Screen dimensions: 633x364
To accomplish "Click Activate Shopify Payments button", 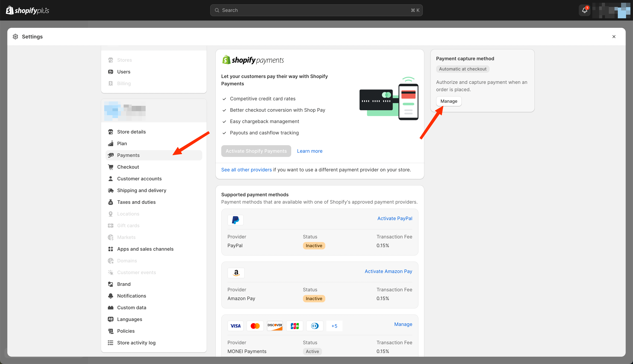I will coord(256,151).
